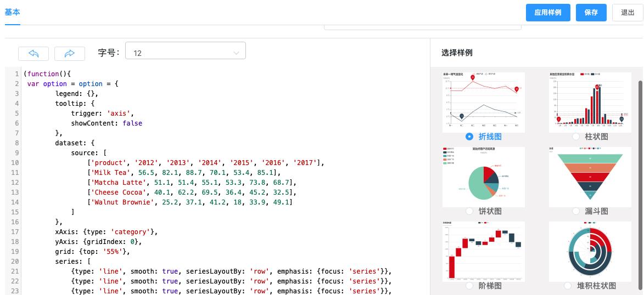Click the 应用样例 button

(547, 13)
